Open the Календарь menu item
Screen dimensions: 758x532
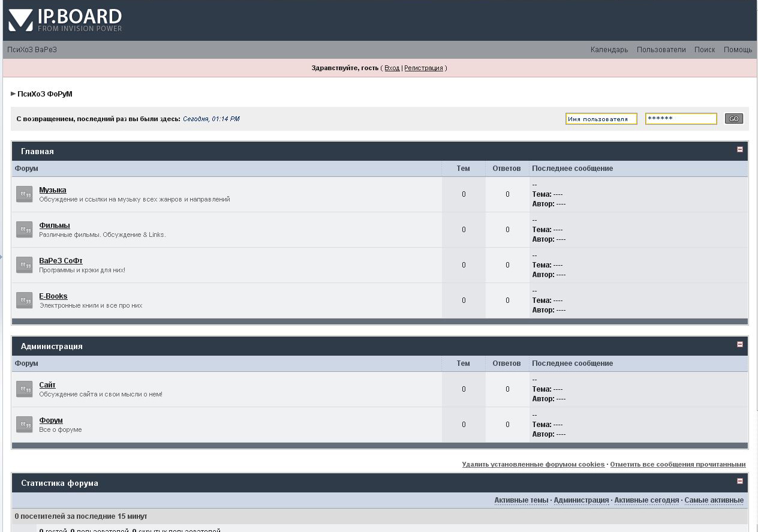tap(608, 50)
